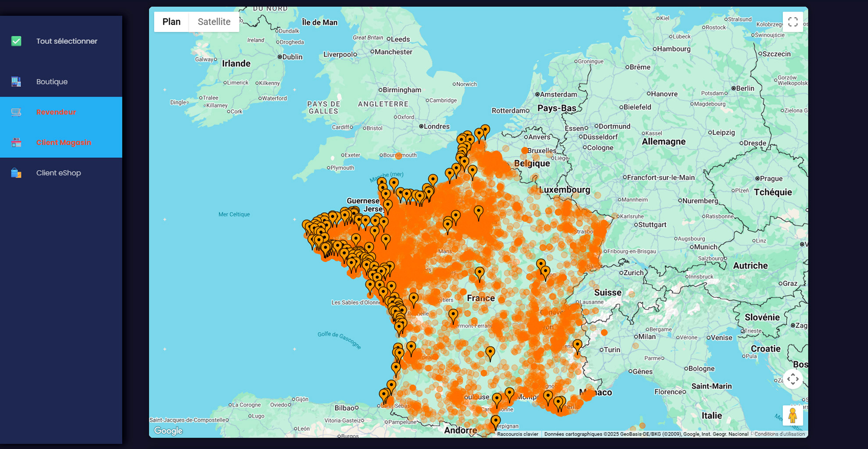
Task: Toggle off the Client Magasin filter
Action: point(63,143)
